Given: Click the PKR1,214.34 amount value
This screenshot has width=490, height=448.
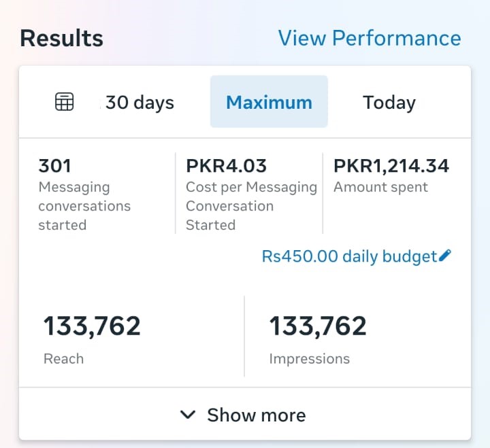Looking at the screenshot, I should point(391,165).
